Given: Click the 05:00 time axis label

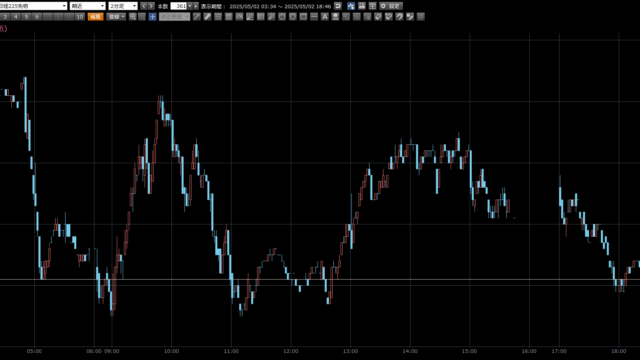Looking at the screenshot, I should click(x=34, y=351).
